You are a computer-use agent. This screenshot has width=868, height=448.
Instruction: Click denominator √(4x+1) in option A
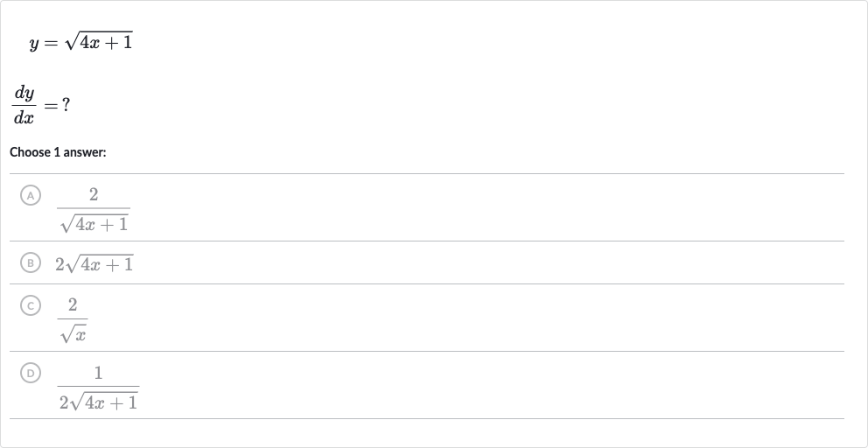coord(94,223)
